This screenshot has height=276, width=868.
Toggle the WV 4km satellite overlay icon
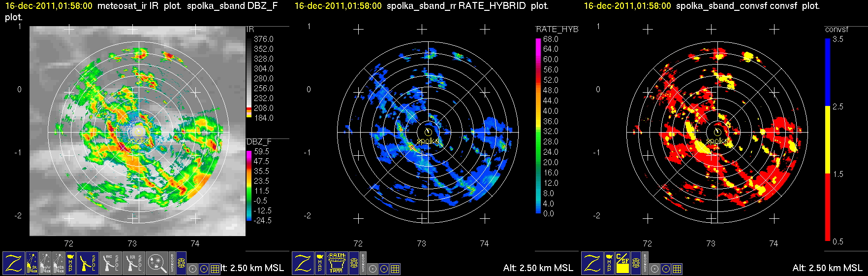[45, 263]
